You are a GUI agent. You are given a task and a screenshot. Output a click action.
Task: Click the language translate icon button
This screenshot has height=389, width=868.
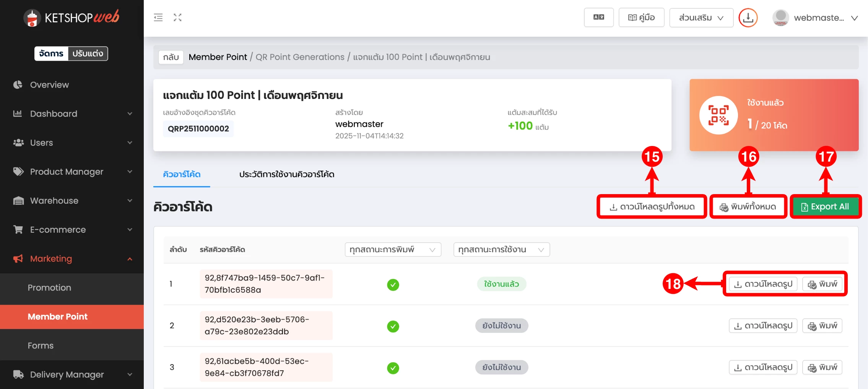pyautogui.click(x=598, y=18)
